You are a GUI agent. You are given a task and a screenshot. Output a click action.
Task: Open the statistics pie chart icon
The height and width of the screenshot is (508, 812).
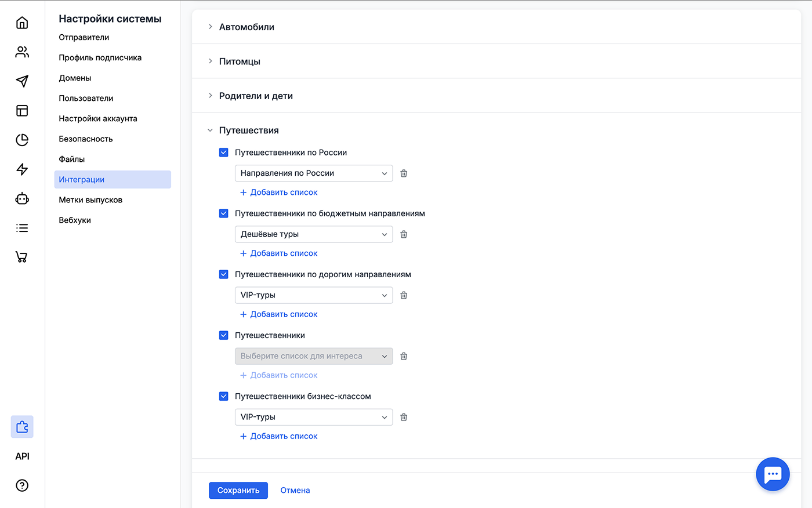[x=21, y=140]
